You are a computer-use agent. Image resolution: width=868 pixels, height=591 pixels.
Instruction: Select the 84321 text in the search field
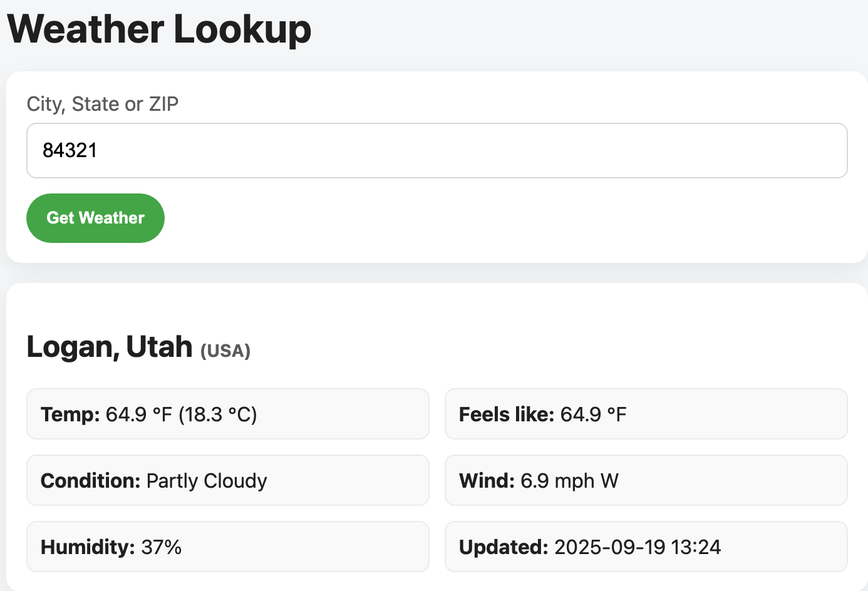[70, 150]
